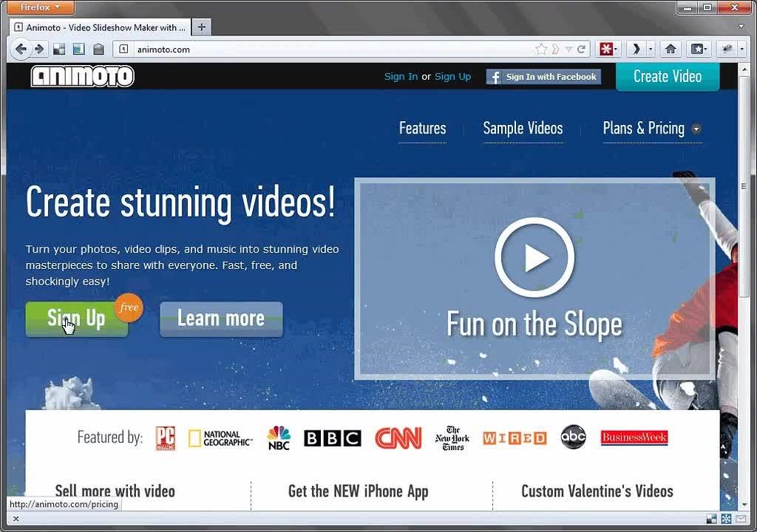Click the New York Times logo

point(452,438)
